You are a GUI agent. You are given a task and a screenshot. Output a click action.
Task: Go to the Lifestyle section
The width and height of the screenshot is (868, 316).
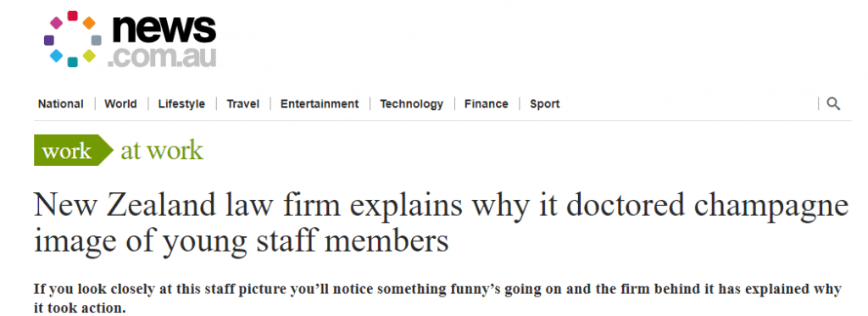[x=181, y=104]
